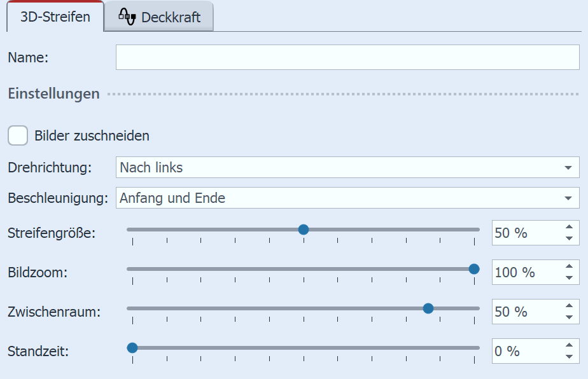Click the Standzeit slider handle
This screenshot has height=379, width=588.
(132, 348)
